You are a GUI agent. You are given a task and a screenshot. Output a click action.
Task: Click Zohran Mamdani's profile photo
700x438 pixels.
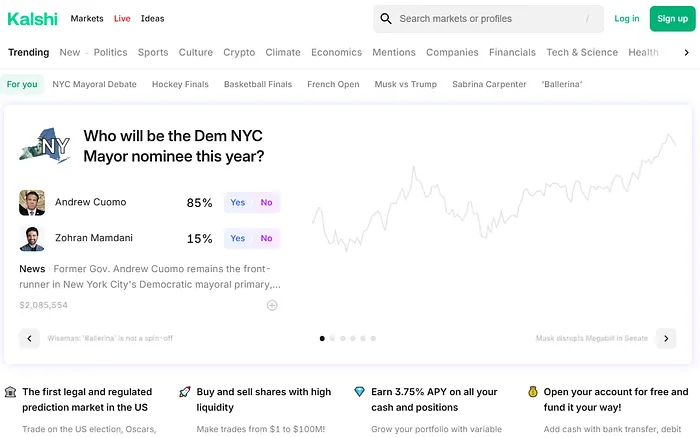(x=32, y=238)
